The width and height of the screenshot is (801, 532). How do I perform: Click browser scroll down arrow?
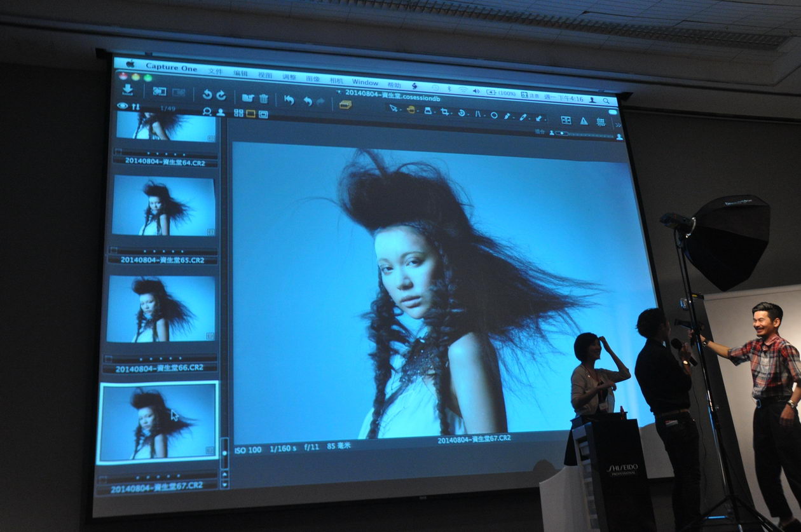(x=224, y=484)
